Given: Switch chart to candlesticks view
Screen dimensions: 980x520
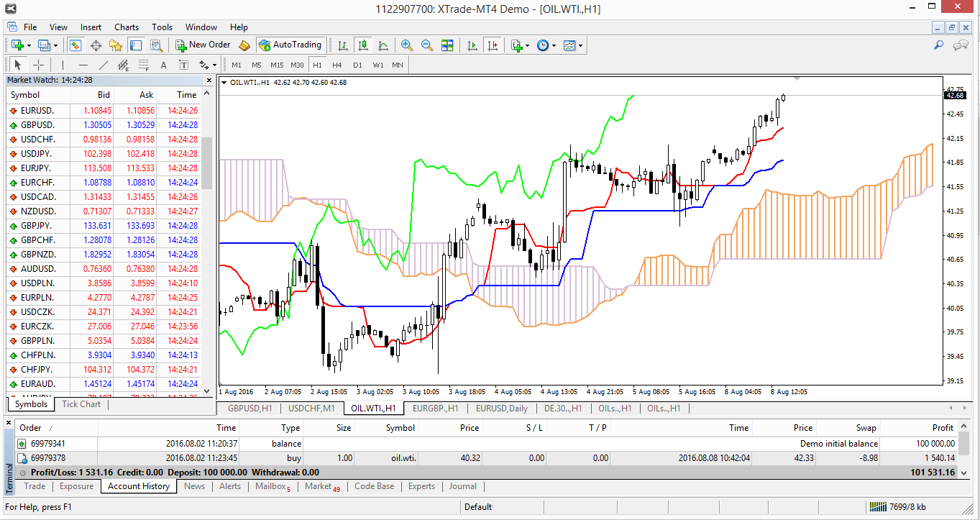Looking at the screenshot, I should [363, 45].
